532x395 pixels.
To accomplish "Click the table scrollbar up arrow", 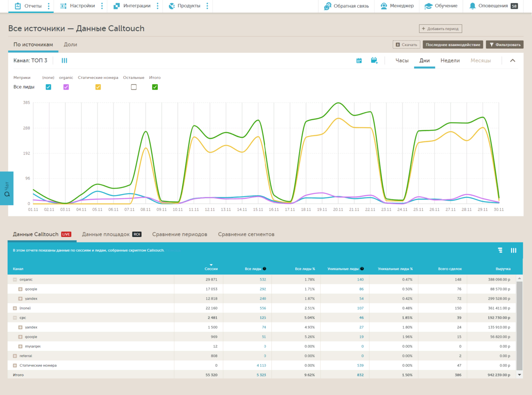I will pos(520,278).
